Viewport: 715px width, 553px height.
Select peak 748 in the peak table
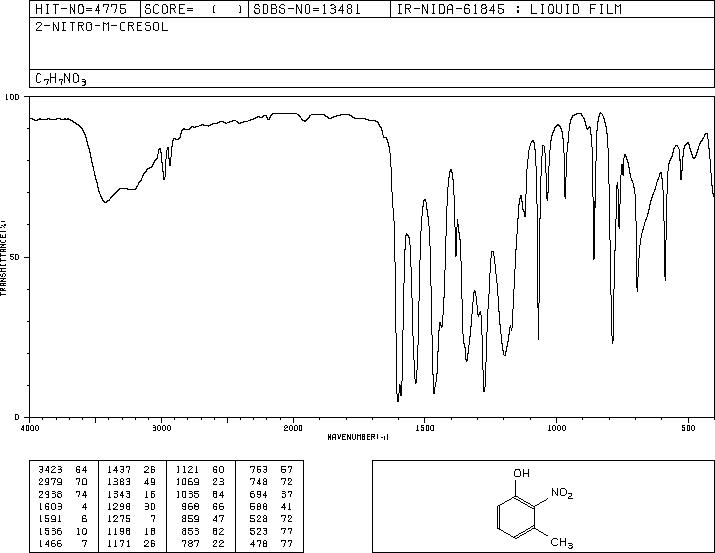pyautogui.click(x=259, y=482)
